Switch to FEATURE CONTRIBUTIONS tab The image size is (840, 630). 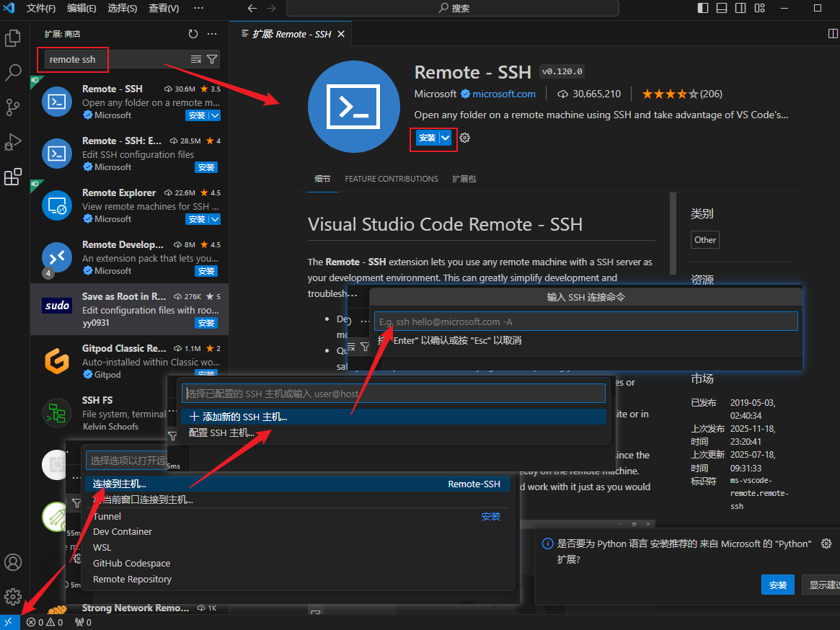391,178
